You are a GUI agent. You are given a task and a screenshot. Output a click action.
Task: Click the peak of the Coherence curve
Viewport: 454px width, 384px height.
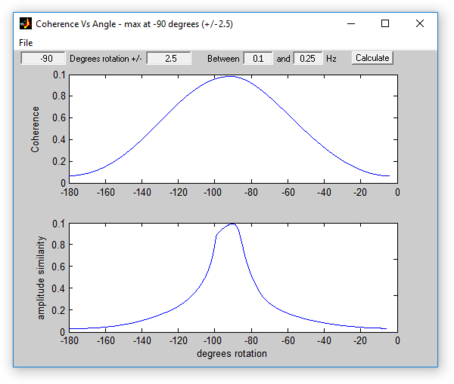231,77
